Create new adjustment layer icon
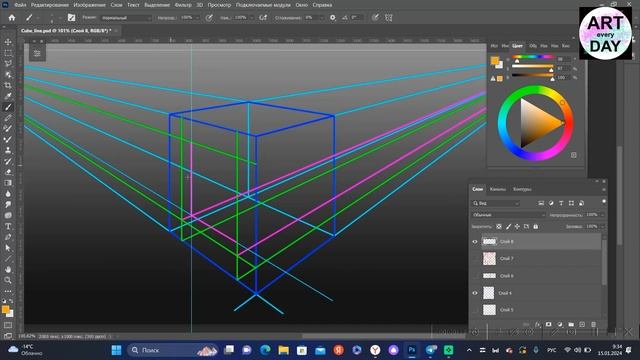 (560, 324)
